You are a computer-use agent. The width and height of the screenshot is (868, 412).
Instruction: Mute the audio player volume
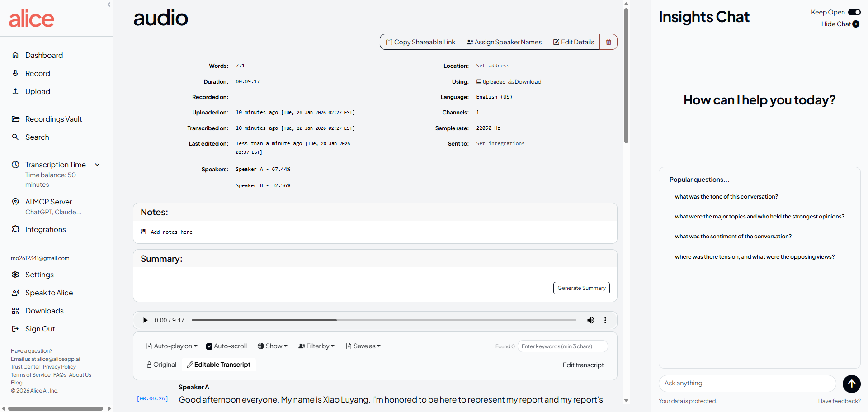590,320
